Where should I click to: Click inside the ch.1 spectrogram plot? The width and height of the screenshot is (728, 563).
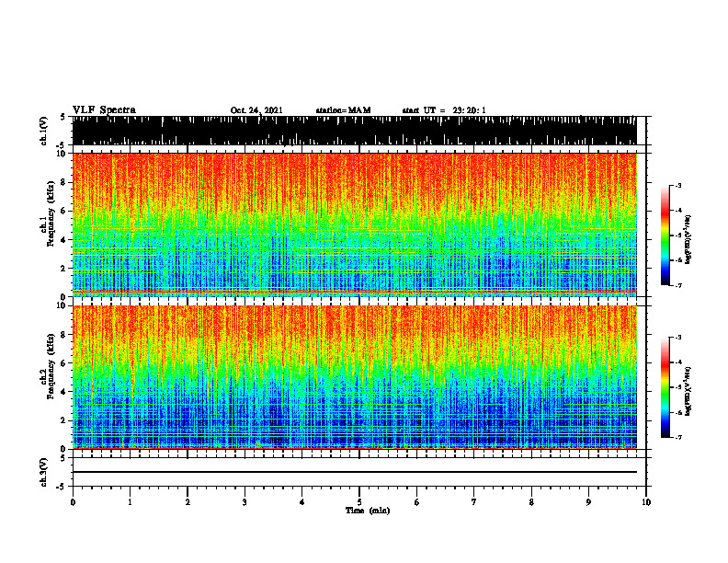pos(355,224)
